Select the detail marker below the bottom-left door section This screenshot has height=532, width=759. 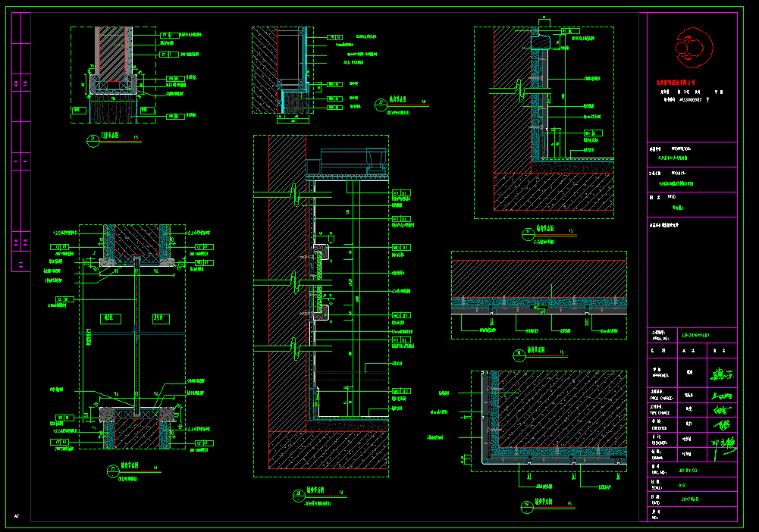(x=113, y=470)
